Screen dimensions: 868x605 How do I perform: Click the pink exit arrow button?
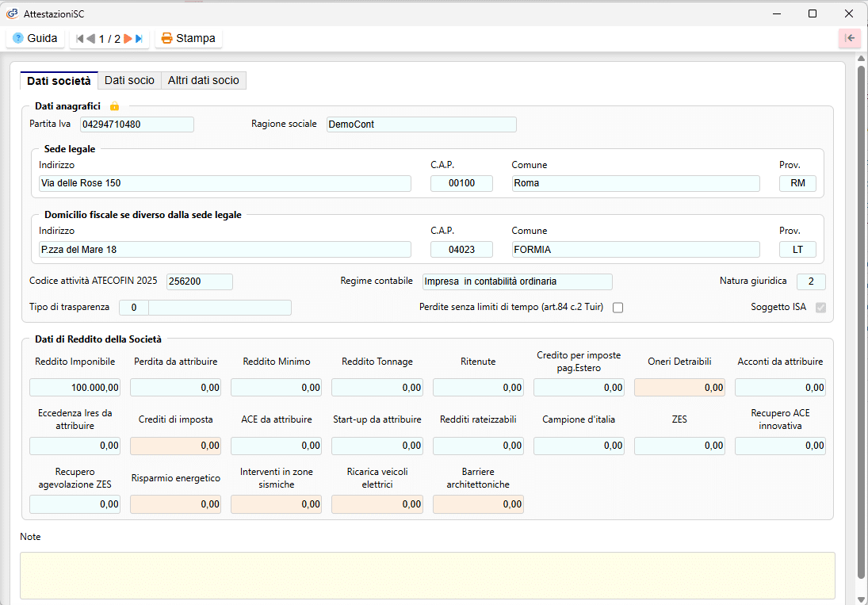coord(849,38)
